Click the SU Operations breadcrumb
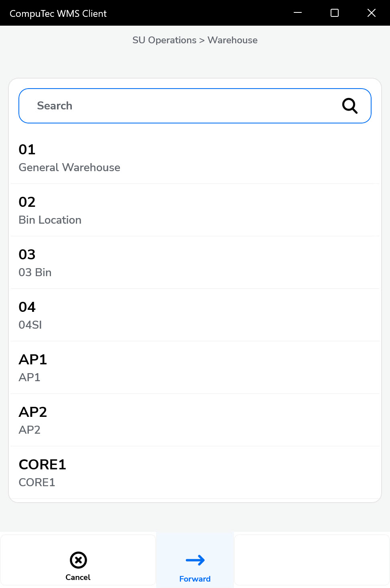This screenshot has height=588, width=390. (x=165, y=40)
